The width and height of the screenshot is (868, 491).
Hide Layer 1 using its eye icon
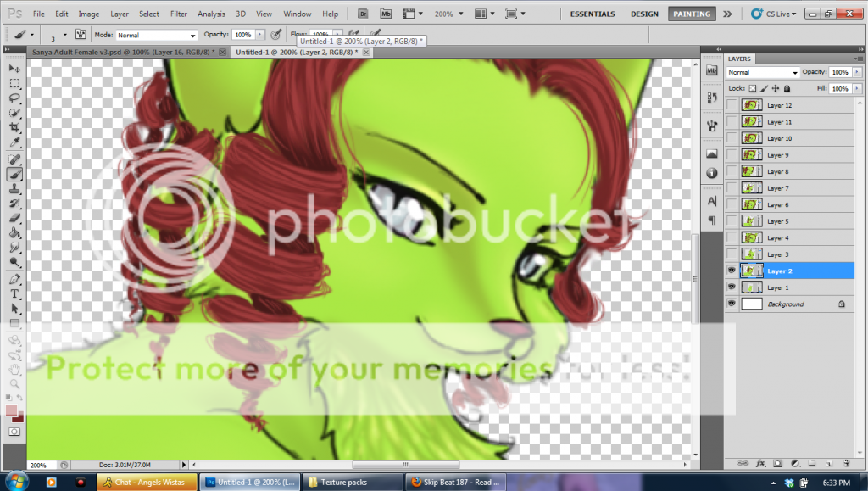click(x=732, y=287)
